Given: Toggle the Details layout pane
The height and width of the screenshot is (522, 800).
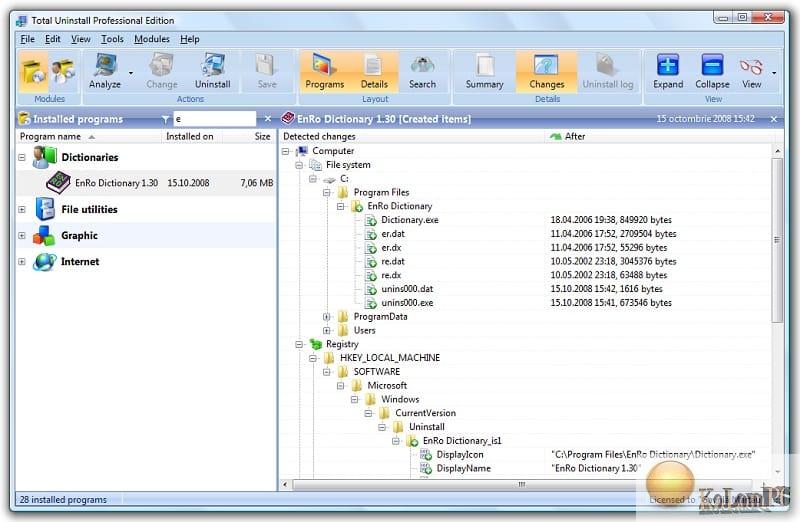Looking at the screenshot, I should (374, 71).
